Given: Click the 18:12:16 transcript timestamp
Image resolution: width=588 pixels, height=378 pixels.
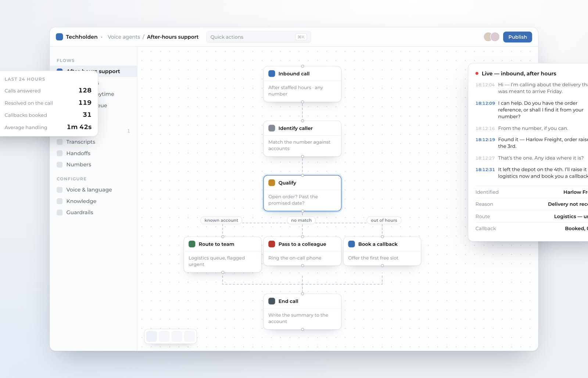Looking at the screenshot, I should tap(485, 129).
